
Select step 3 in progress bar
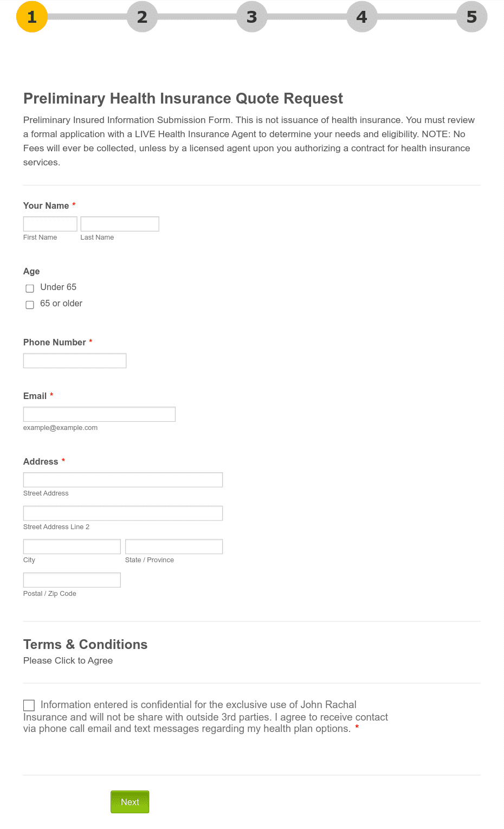click(252, 17)
